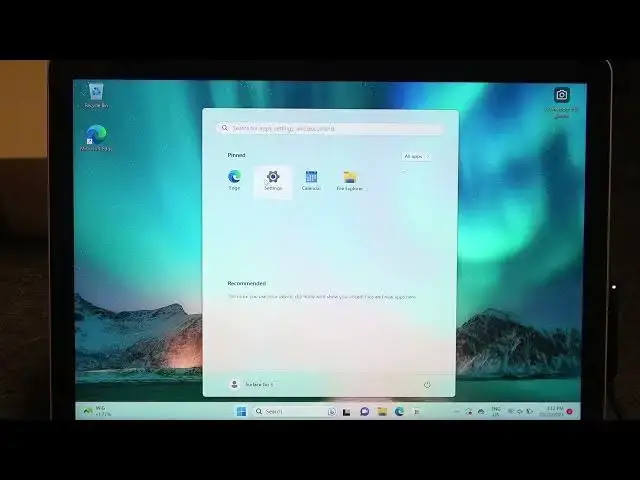640x480 pixels.
Task: Click the Start menu search field
Action: point(330,128)
